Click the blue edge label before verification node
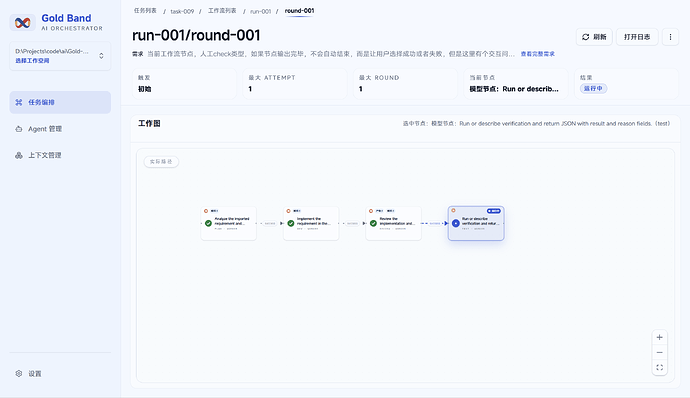The image size is (690, 398). [435, 223]
